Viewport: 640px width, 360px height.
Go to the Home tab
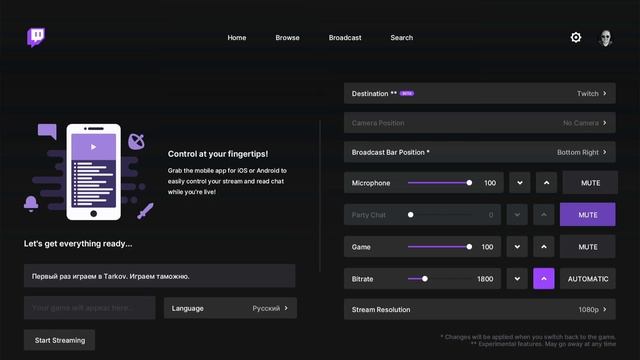coord(237,38)
